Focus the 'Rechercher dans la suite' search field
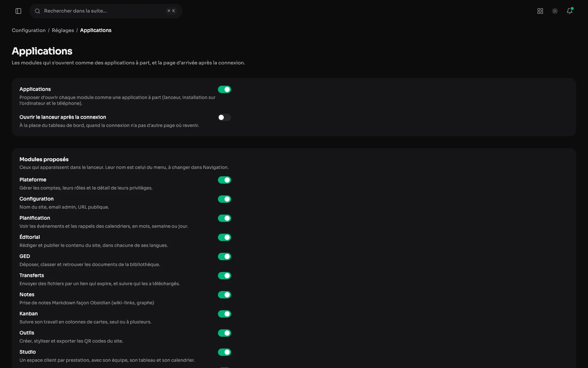Viewport: 588px width, 368px height. (106, 11)
